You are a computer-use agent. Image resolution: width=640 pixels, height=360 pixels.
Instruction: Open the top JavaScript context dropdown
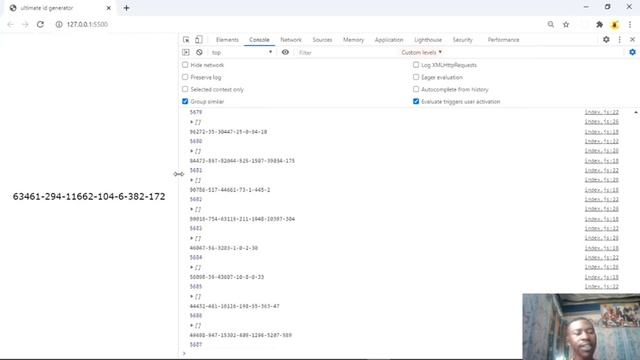[242, 52]
